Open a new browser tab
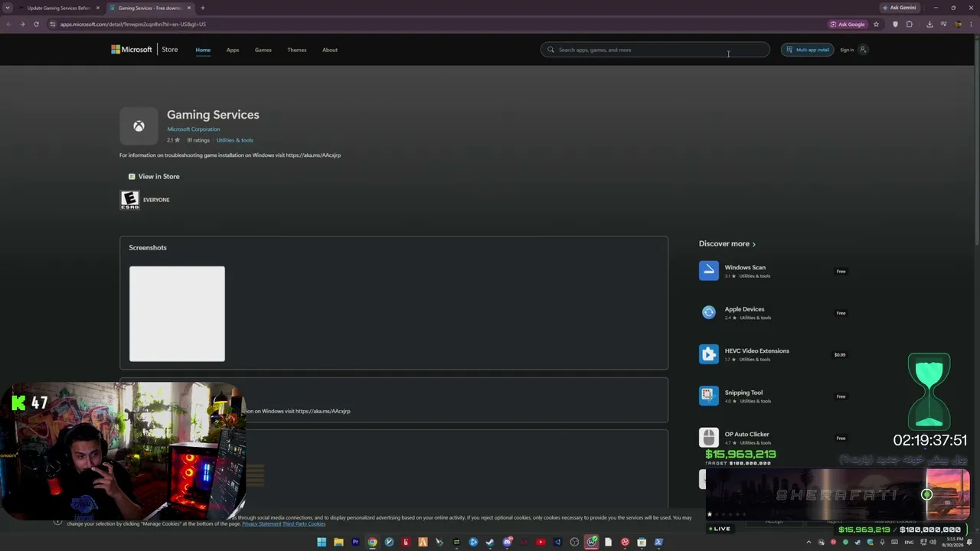The height and width of the screenshot is (551, 980). [203, 8]
